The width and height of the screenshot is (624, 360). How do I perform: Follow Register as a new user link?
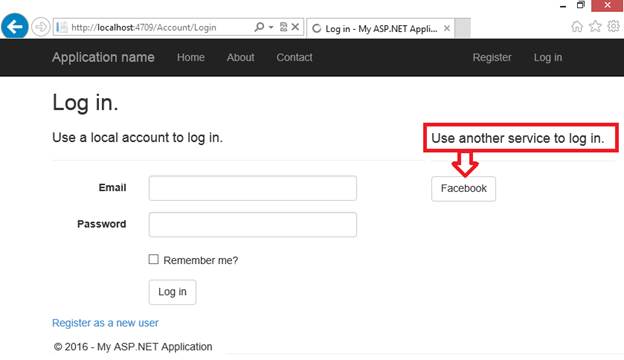pyautogui.click(x=105, y=323)
